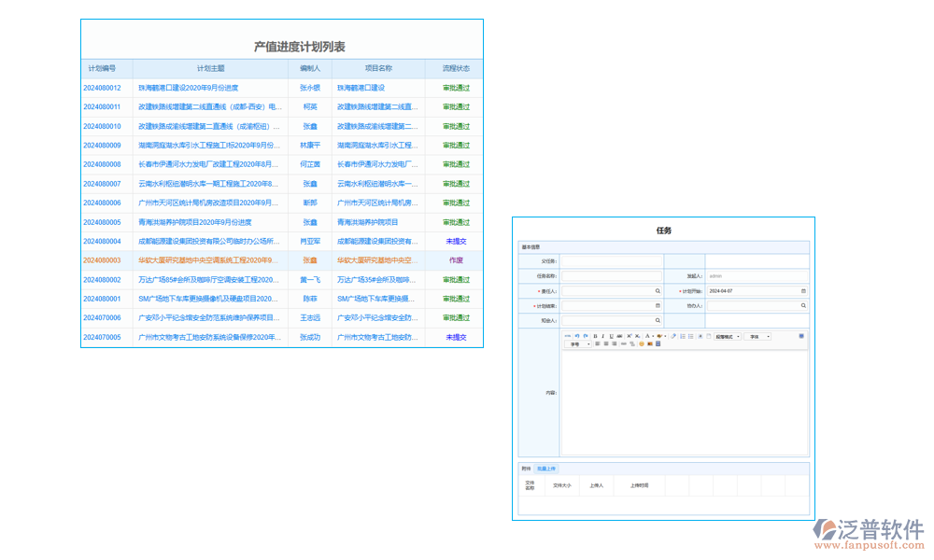Open plan number 2024080012 link

click(x=102, y=88)
